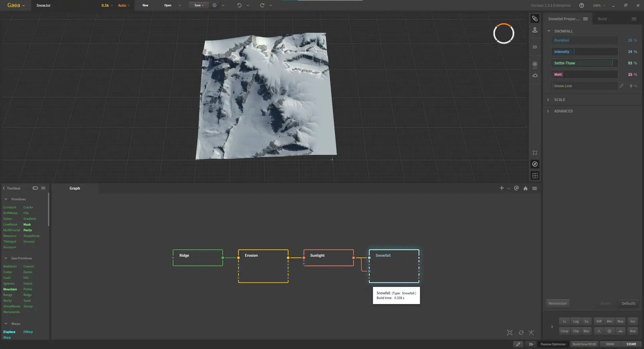Switch viewport to 2D view
644x349 pixels.
click(535, 47)
